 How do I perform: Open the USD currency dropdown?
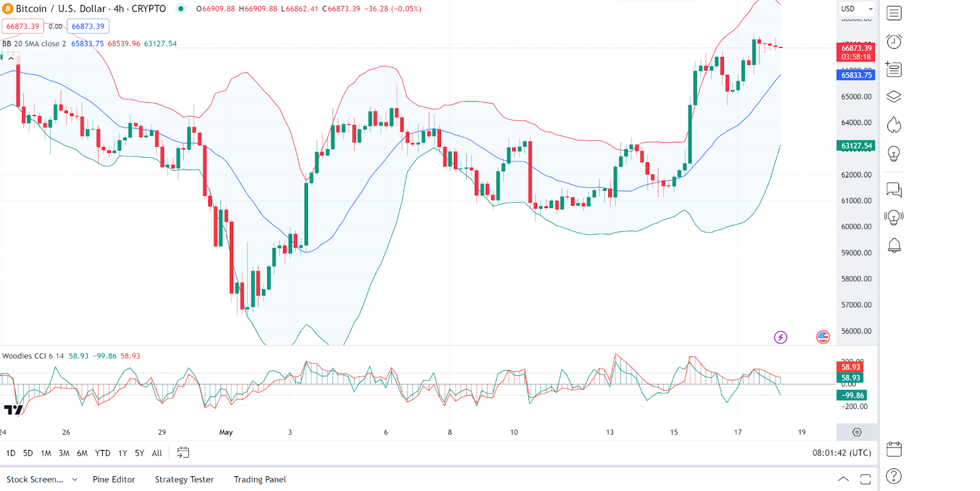tap(856, 9)
